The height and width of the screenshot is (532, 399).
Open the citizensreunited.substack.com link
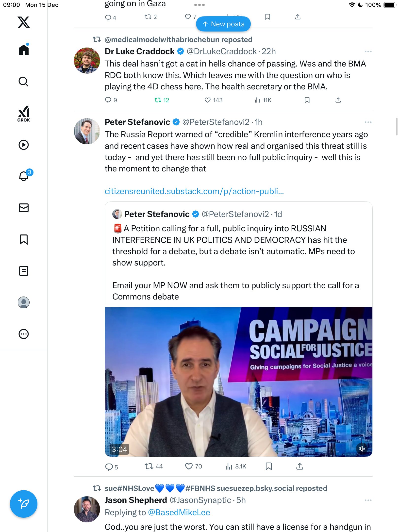(194, 191)
